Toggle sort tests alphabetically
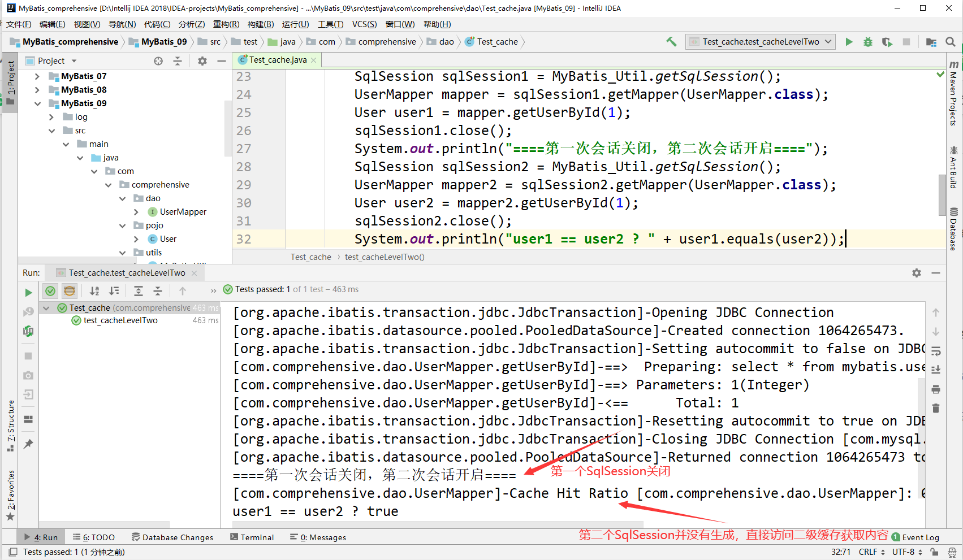Screen dimensions: 963x560 pyautogui.click(x=94, y=291)
